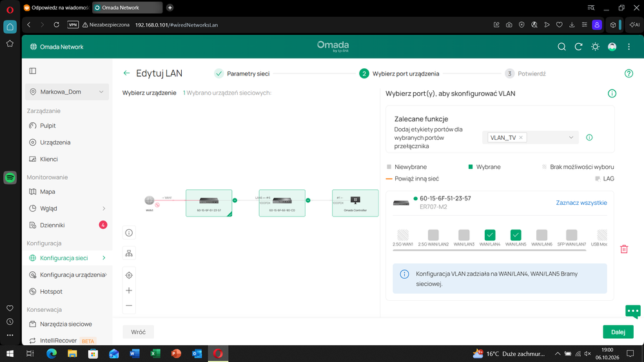Screen dimensions: 644x362
Task: Open the port label dropdown arrow
Action: [571, 137]
